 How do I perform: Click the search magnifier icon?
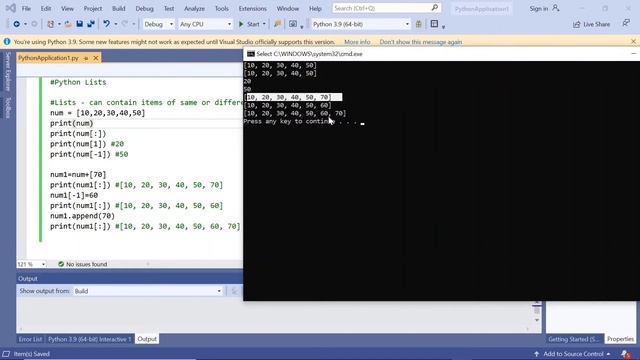435,8
